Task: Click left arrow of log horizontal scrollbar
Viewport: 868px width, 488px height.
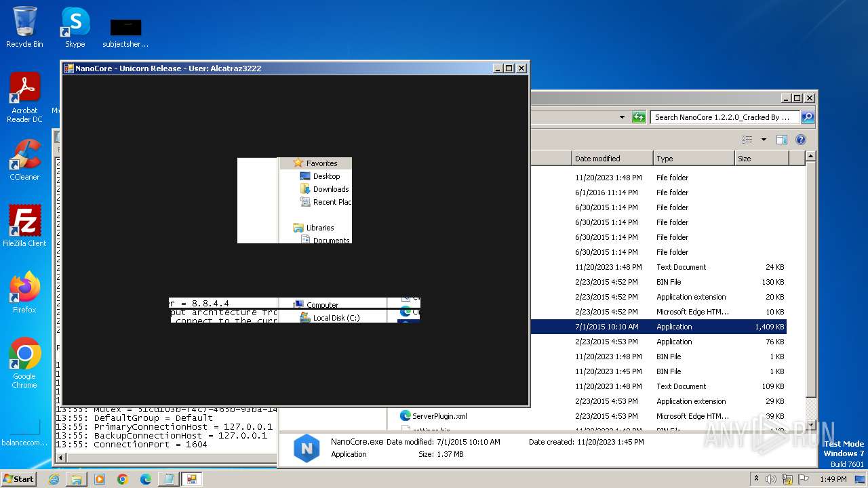Action: click(x=60, y=458)
